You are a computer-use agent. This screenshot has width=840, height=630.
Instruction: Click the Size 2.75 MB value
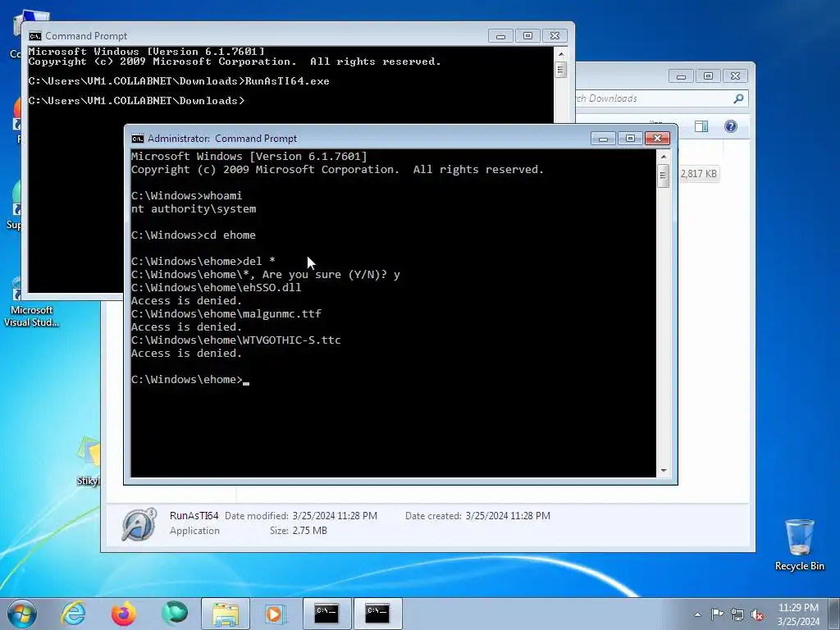click(x=309, y=531)
